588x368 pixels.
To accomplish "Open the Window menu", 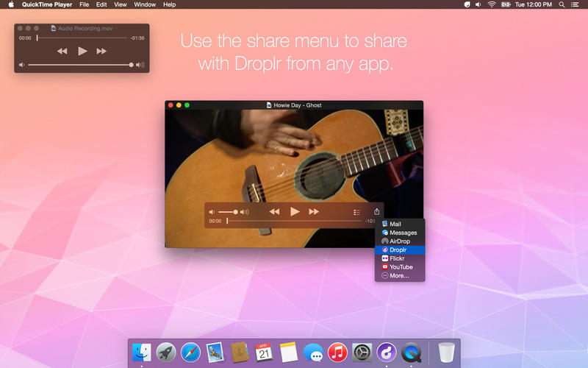I will (x=145, y=4).
